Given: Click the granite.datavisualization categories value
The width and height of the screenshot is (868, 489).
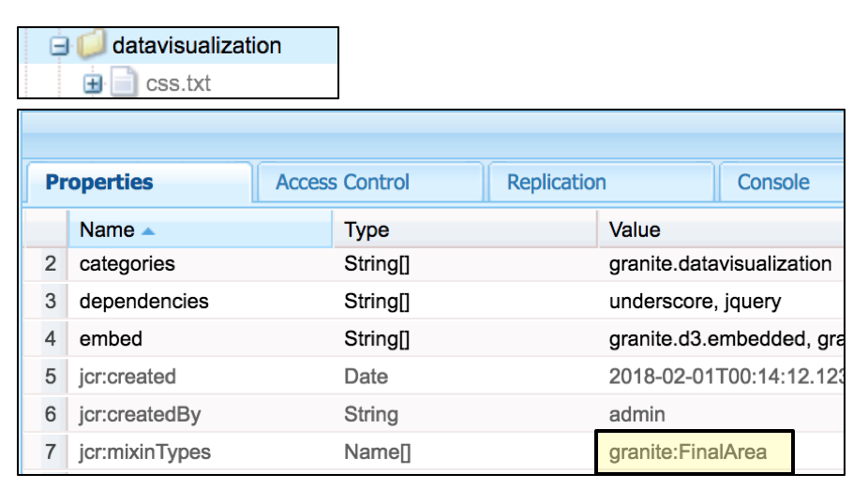Looking at the screenshot, I should (x=720, y=264).
